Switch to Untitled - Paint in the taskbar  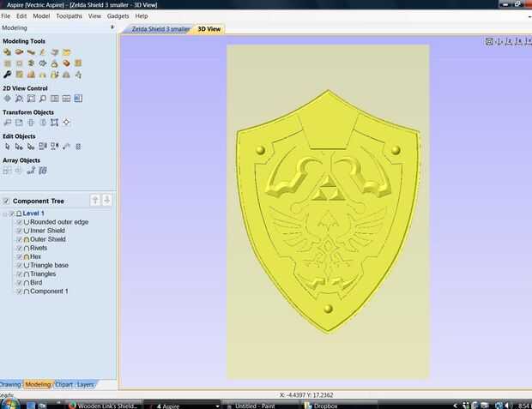tap(259, 406)
